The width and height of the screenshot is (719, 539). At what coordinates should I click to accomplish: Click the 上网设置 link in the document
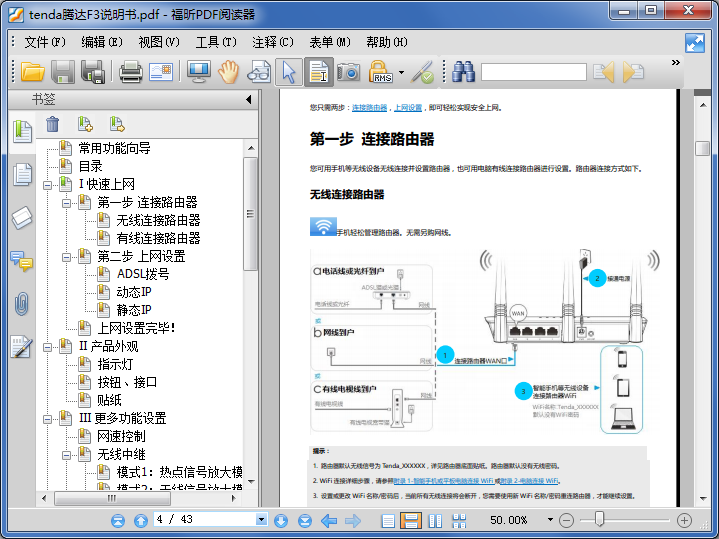click(408, 108)
